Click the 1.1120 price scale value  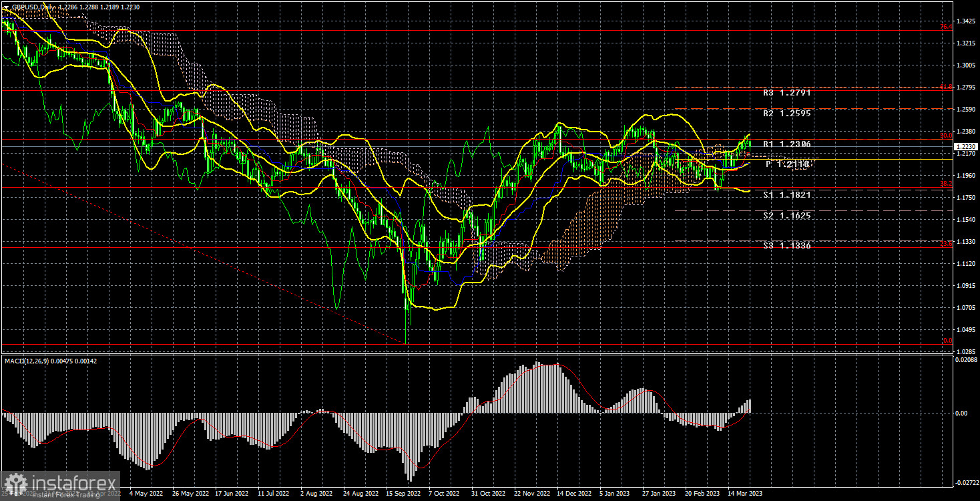[966, 264]
